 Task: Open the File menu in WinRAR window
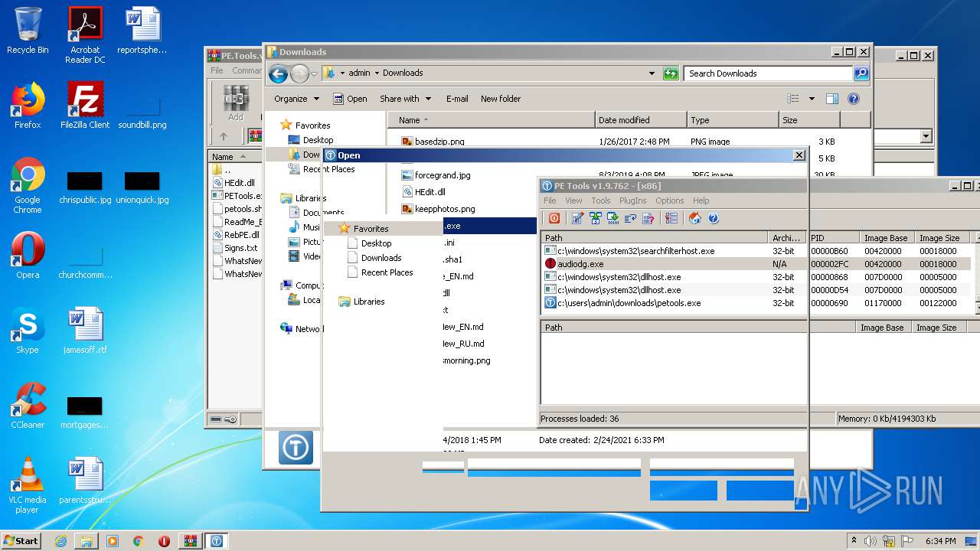click(x=217, y=70)
